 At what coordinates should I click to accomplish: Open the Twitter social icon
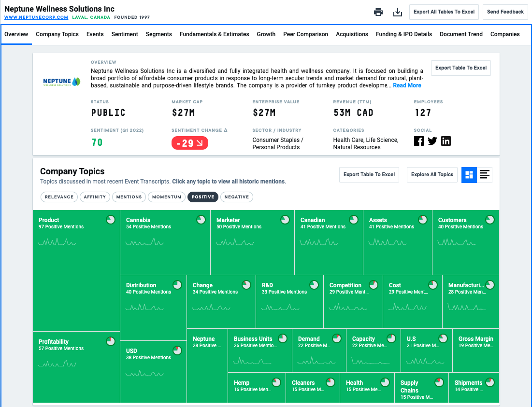coord(432,141)
